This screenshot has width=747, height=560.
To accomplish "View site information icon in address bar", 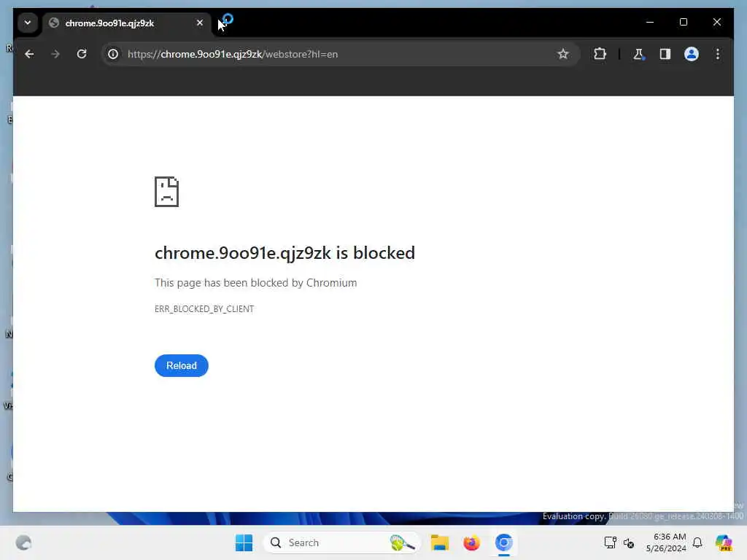I will pyautogui.click(x=113, y=54).
